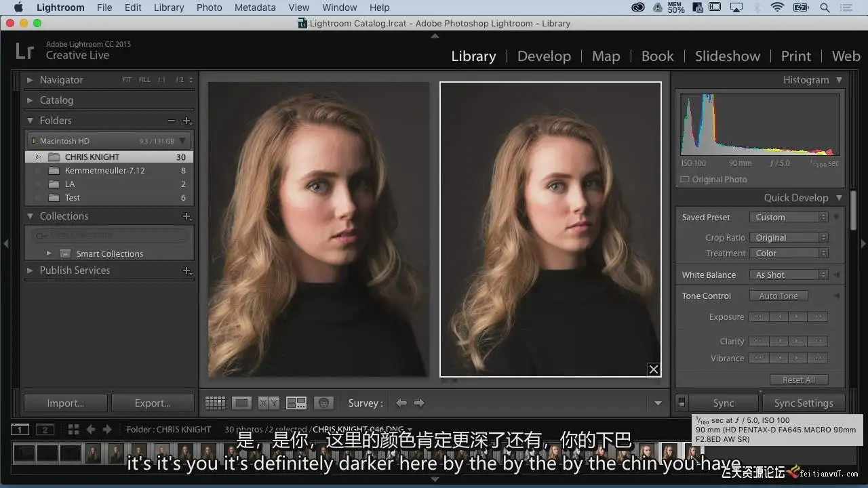Open the toolbar content options triangle
The image size is (868, 488).
(658, 403)
